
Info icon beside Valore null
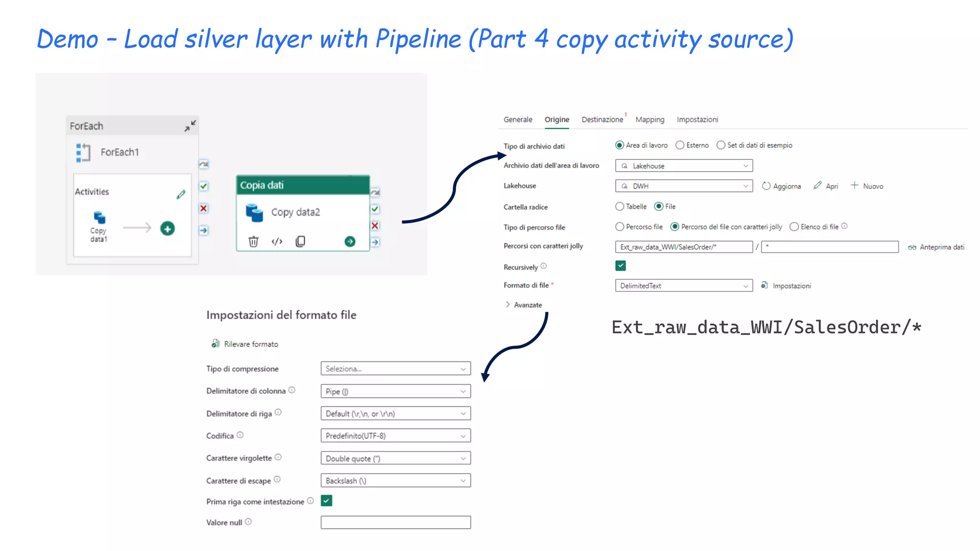coord(248,522)
